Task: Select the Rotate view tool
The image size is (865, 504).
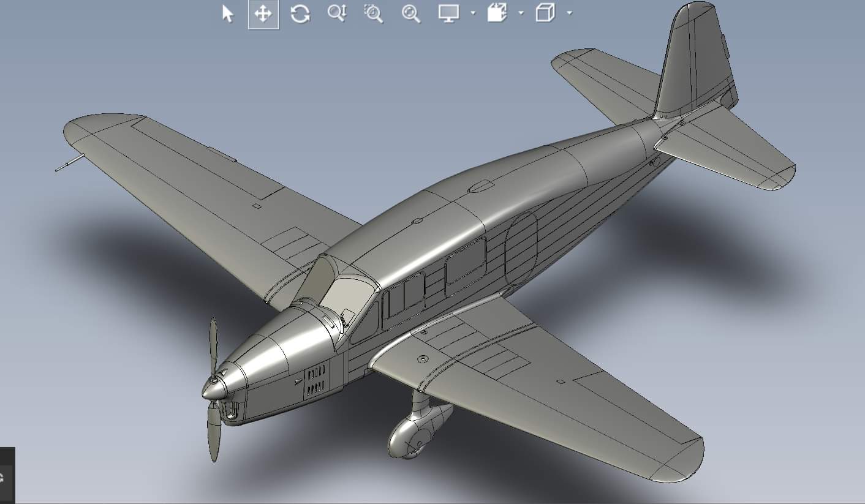Action: click(x=300, y=13)
